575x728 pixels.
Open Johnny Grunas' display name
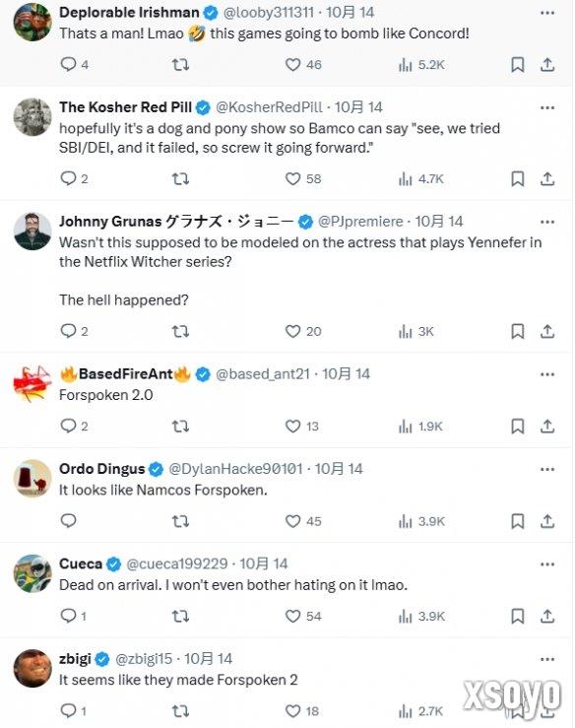click(x=176, y=222)
